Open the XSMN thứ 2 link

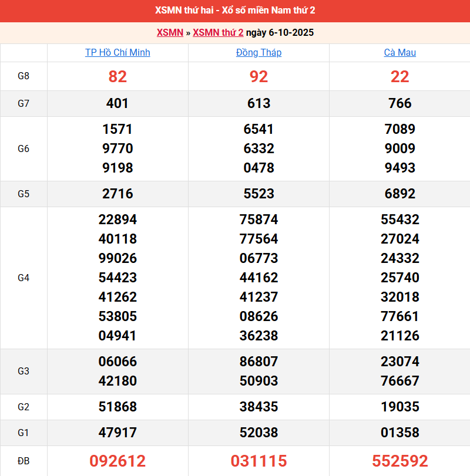(218, 32)
